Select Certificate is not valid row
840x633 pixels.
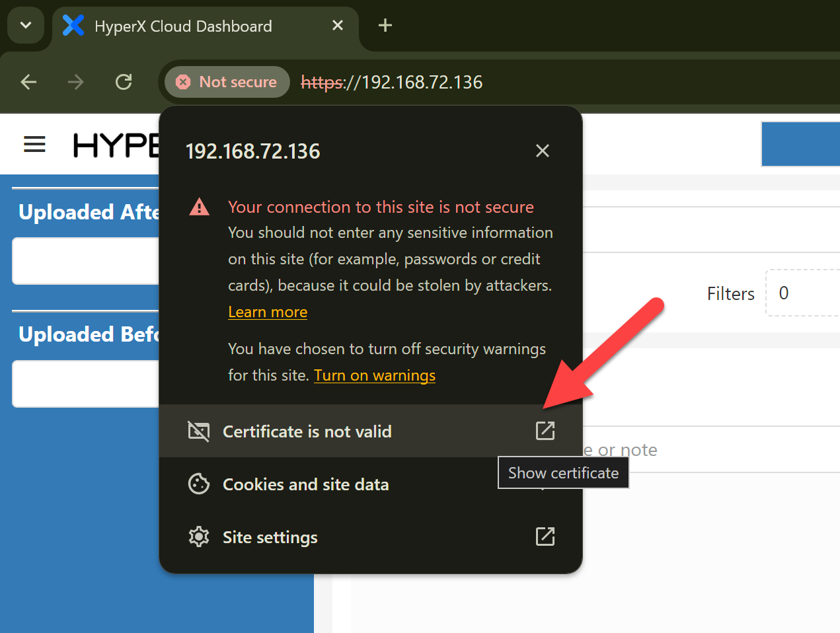[371, 431]
